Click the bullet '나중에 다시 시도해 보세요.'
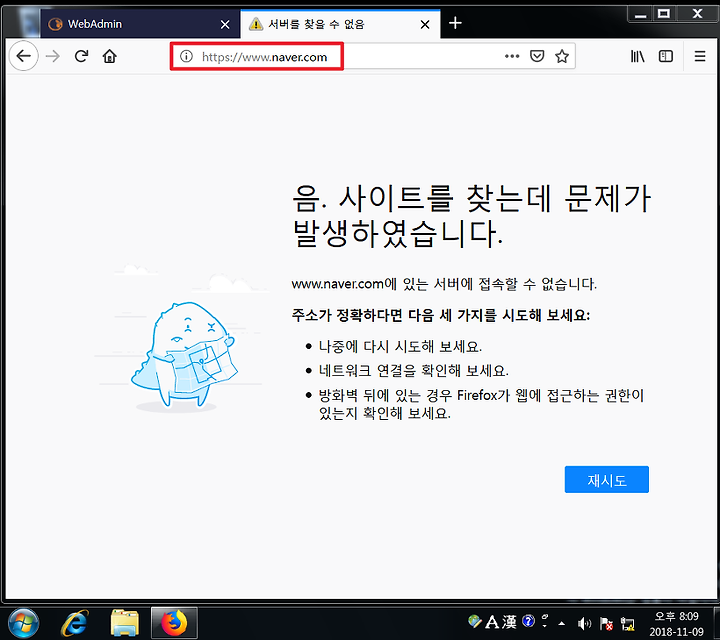The width and height of the screenshot is (720, 640). (x=400, y=346)
